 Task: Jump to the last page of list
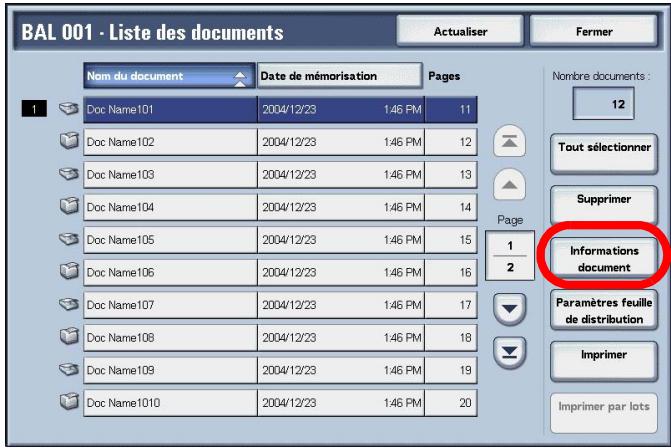509,353
